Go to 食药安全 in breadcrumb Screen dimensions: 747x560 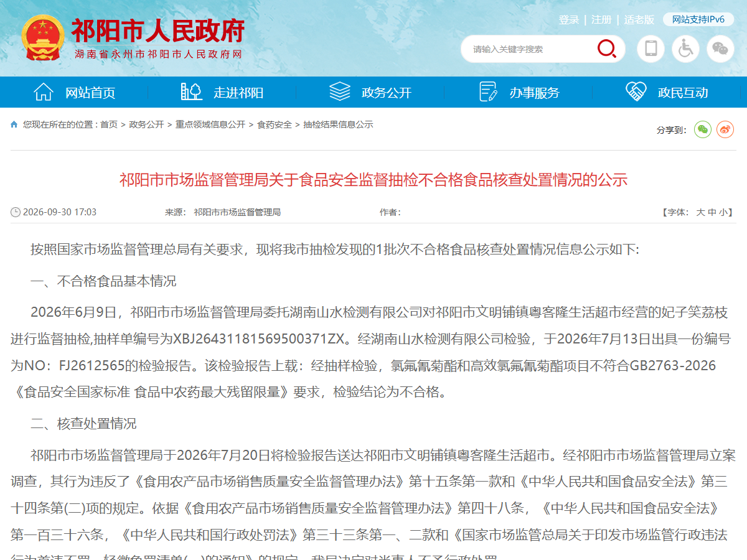click(x=275, y=124)
